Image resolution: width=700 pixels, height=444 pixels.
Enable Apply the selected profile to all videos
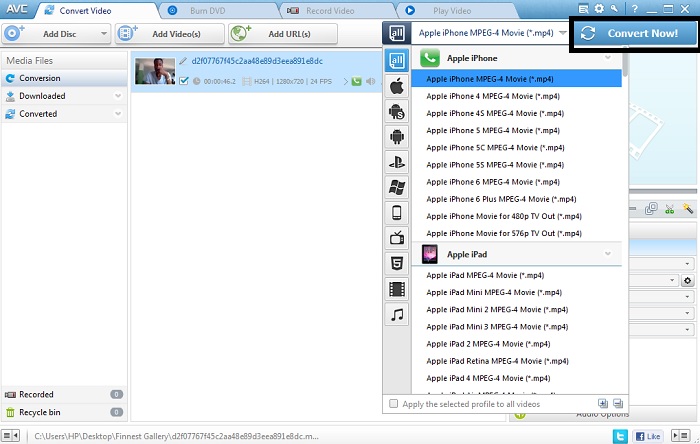click(x=393, y=404)
